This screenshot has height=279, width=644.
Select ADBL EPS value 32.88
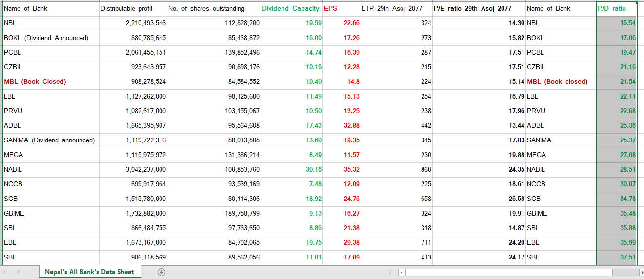pyautogui.click(x=342, y=125)
